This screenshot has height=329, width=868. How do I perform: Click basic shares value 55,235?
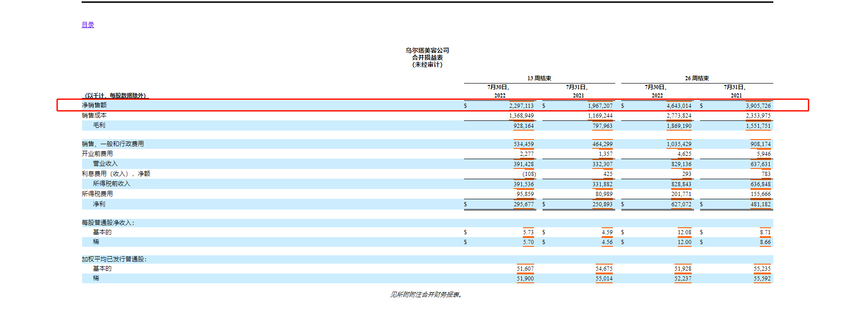coord(762,269)
